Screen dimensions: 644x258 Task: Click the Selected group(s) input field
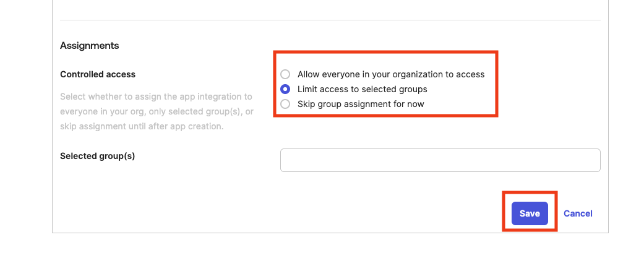point(440,160)
